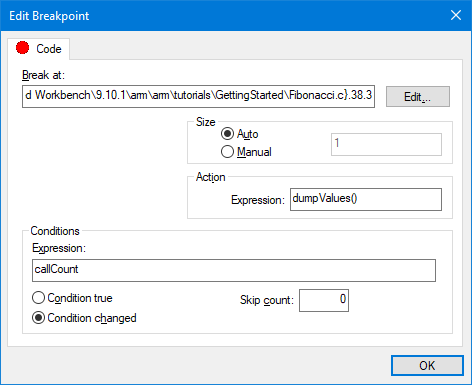The height and width of the screenshot is (385, 472).
Task: Click the Skip count field
Action: coord(324,300)
